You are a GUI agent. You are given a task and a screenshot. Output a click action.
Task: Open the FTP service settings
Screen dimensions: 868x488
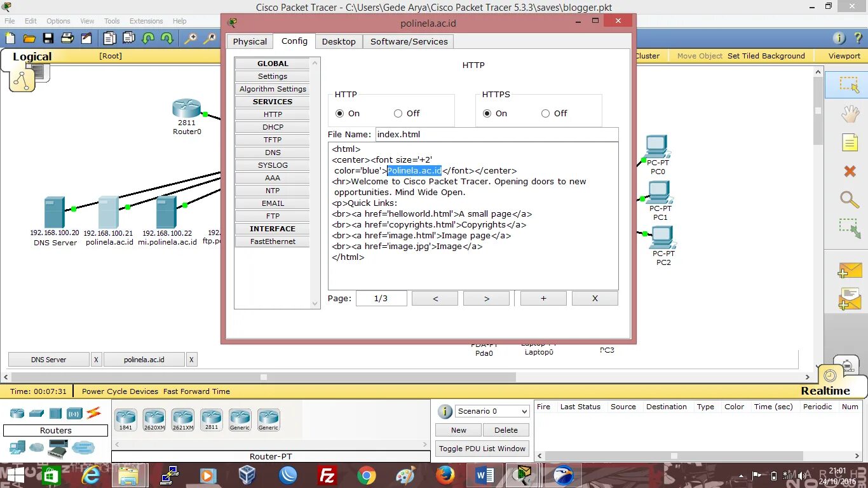click(273, 216)
